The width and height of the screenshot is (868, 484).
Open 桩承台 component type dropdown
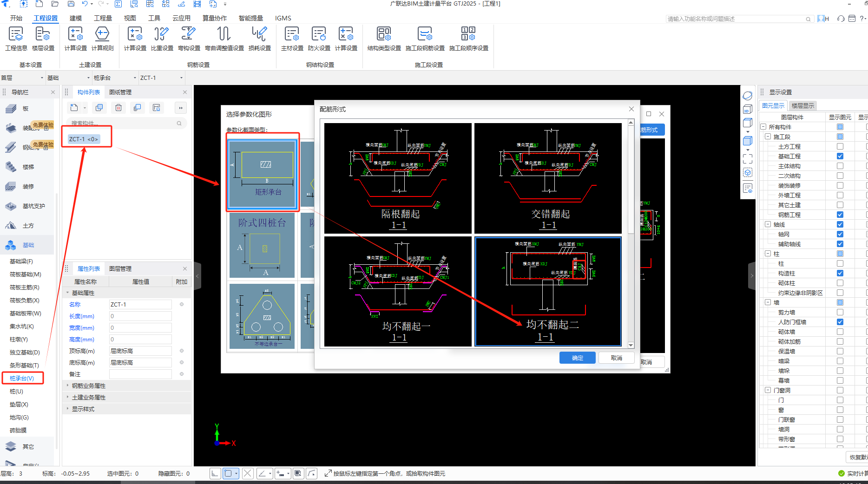(115, 78)
